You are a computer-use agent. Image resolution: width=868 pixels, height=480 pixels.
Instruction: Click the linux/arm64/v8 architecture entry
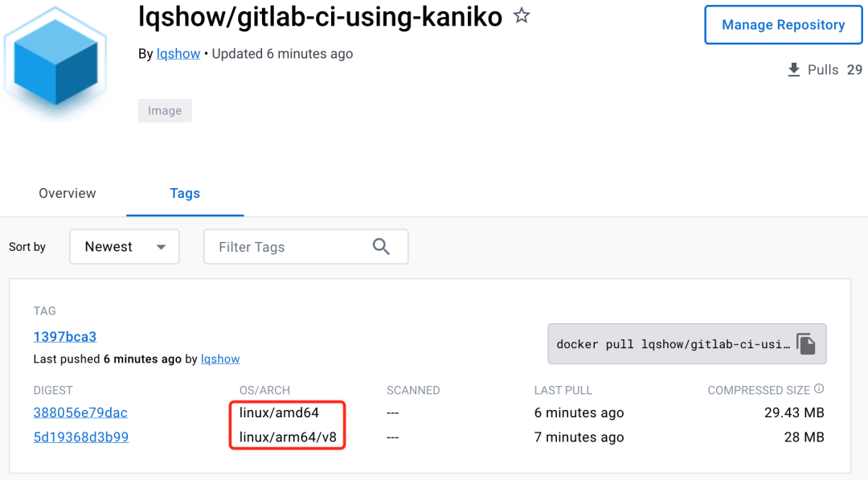click(x=285, y=437)
